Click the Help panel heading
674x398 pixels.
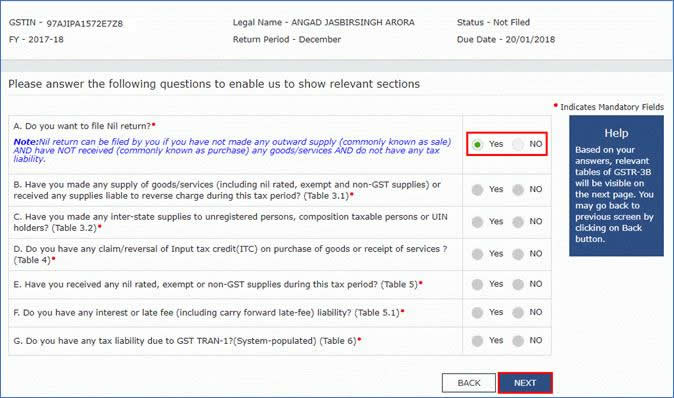(616, 133)
